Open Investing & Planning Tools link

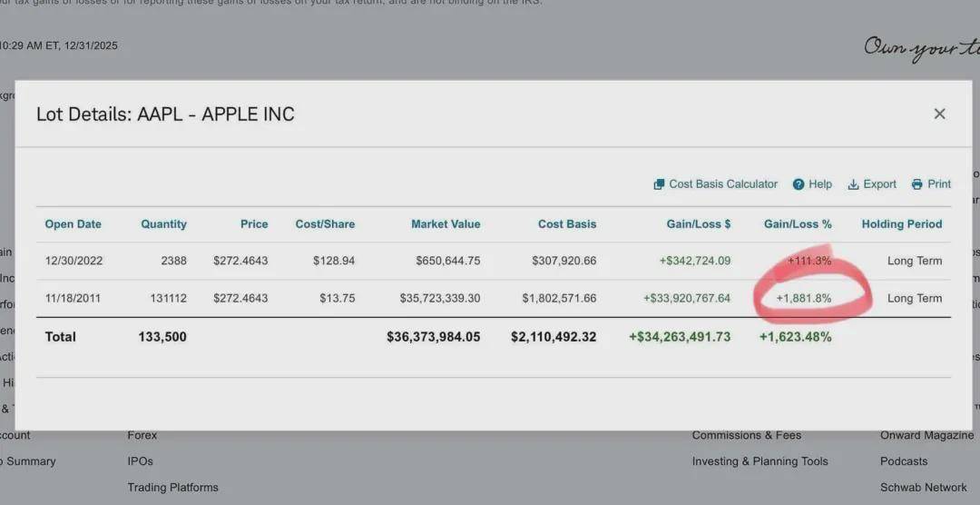coord(759,461)
